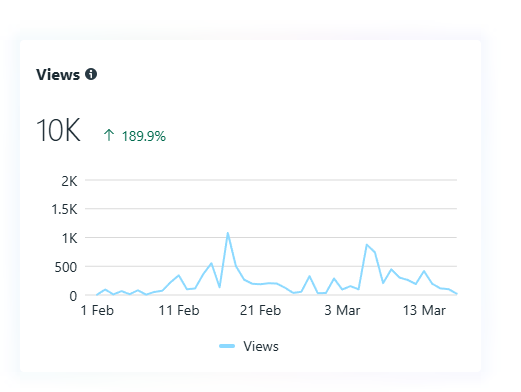Click the green upward arrow indicator
This screenshot has height=392, width=521.
coord(109,135)
